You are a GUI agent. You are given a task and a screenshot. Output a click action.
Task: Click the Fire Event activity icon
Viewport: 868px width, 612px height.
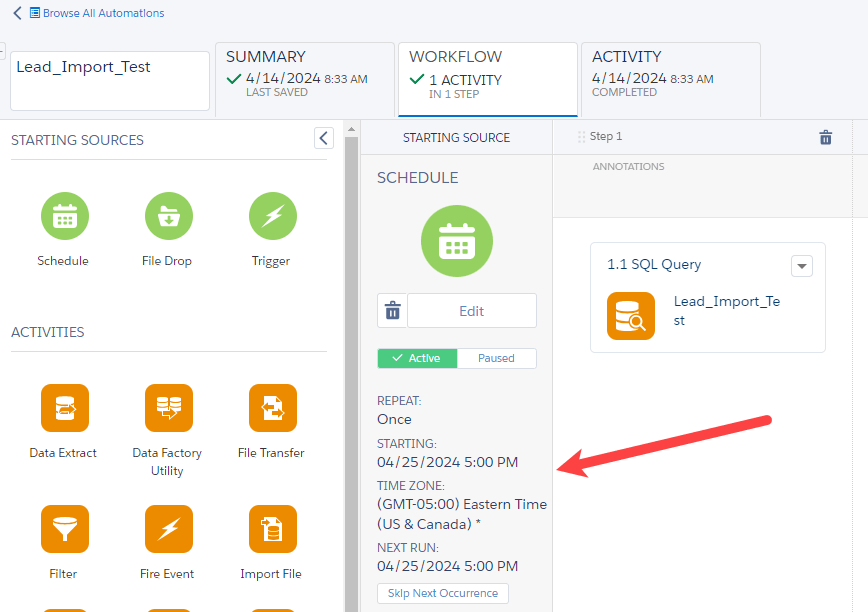pyautogui.click(x=167, y=529)
